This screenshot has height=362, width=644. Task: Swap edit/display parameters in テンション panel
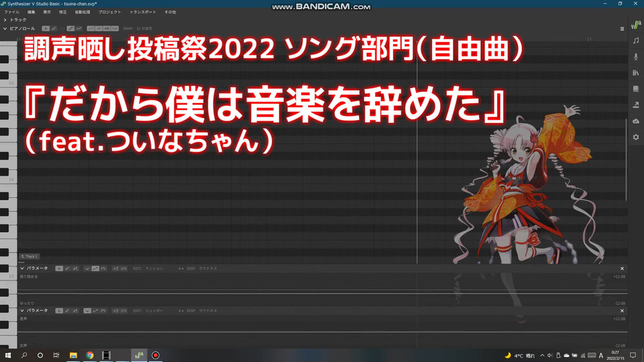point(180,268)
